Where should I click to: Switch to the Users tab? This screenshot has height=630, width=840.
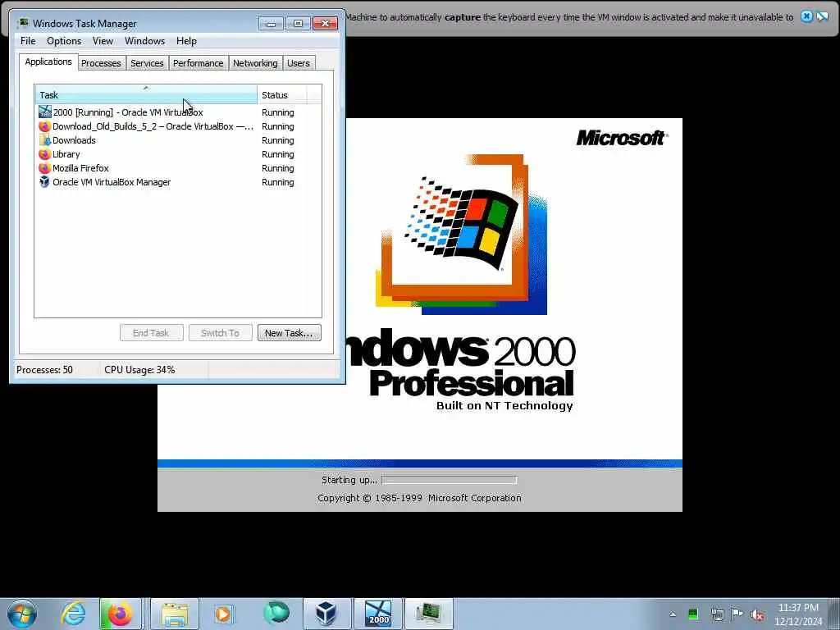coord(299,63)
